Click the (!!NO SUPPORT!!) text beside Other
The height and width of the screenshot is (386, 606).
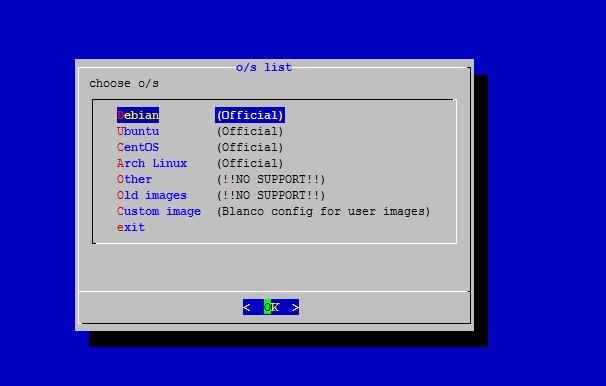coord(271,179)
